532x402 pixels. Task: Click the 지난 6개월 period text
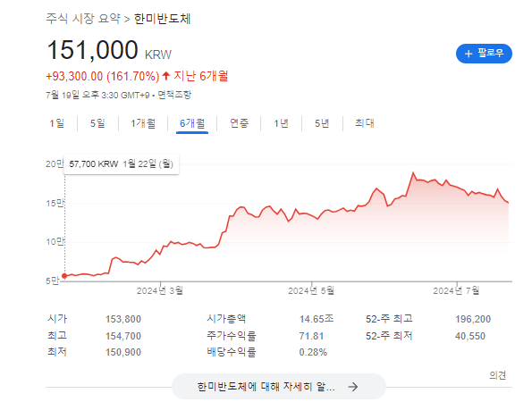201,76
